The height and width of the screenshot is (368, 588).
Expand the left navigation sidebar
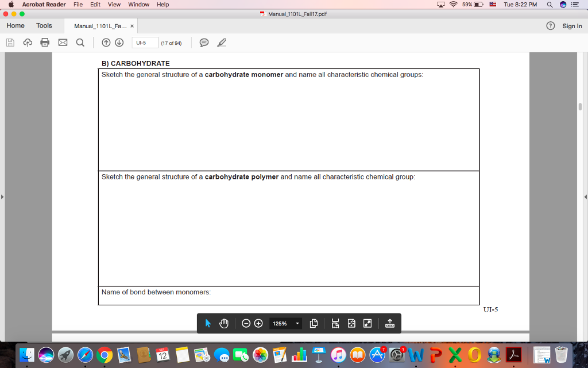point(3,196)
